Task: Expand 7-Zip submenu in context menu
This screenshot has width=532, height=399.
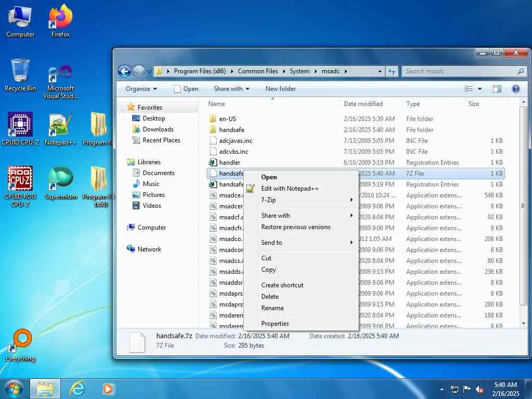Action: coord(301,200)
